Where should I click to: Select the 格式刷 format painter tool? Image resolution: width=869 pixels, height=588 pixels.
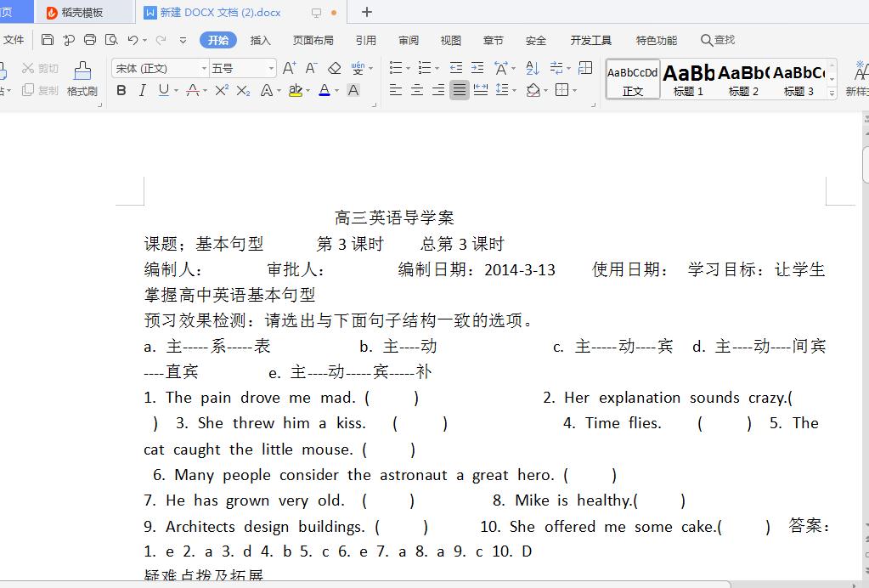(x=82, y=79)
